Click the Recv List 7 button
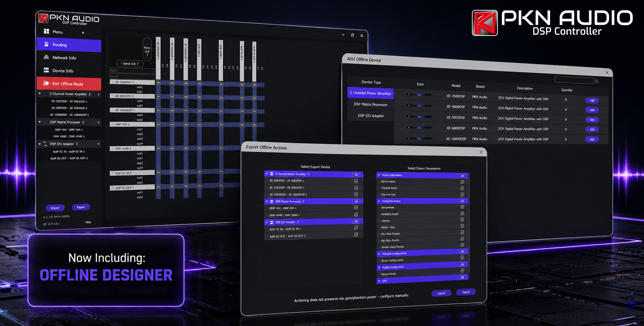644x326 pixels. [x=147, y=50]
